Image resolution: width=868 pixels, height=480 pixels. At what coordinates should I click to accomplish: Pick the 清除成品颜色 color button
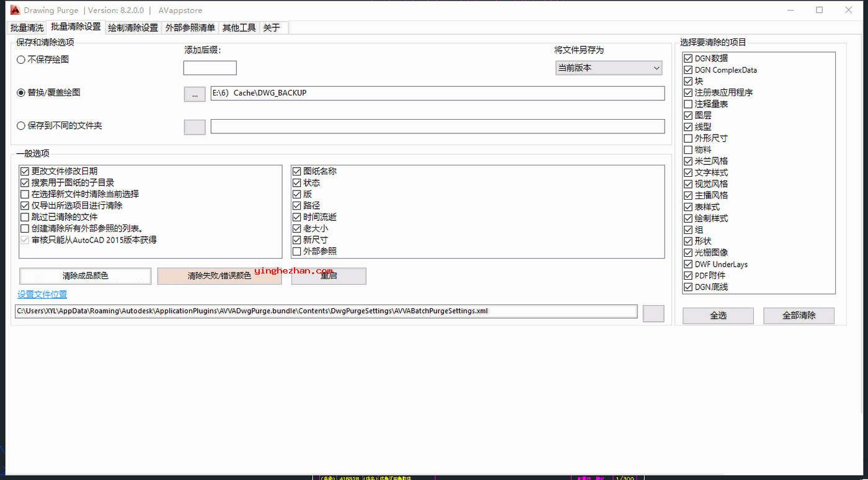click(x=86, y=276)
